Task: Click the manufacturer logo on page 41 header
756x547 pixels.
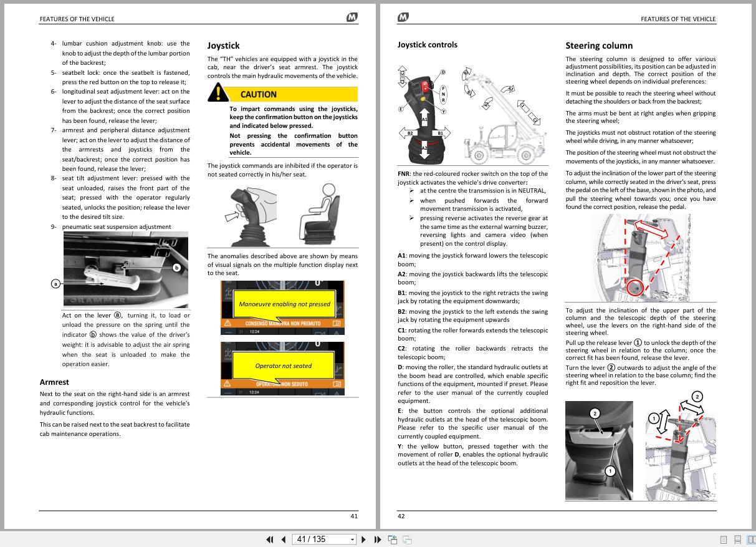Action: (352, 19)
